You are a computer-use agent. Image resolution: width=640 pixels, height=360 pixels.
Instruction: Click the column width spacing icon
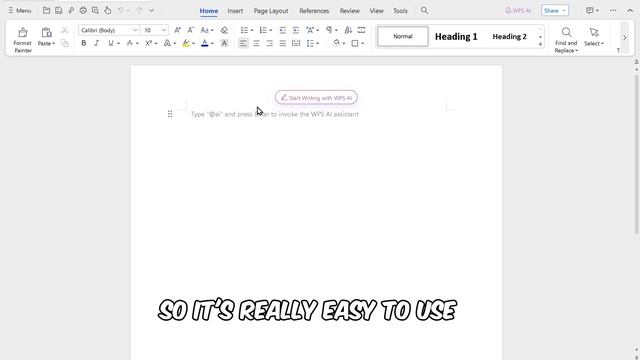361,30
